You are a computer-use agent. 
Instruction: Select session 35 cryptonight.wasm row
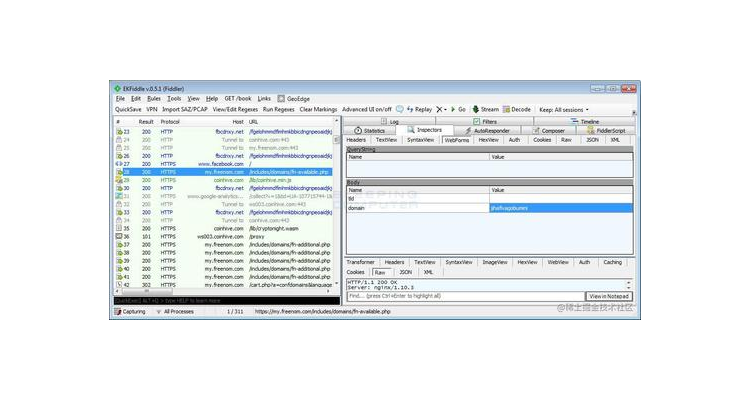click(224, 228)
